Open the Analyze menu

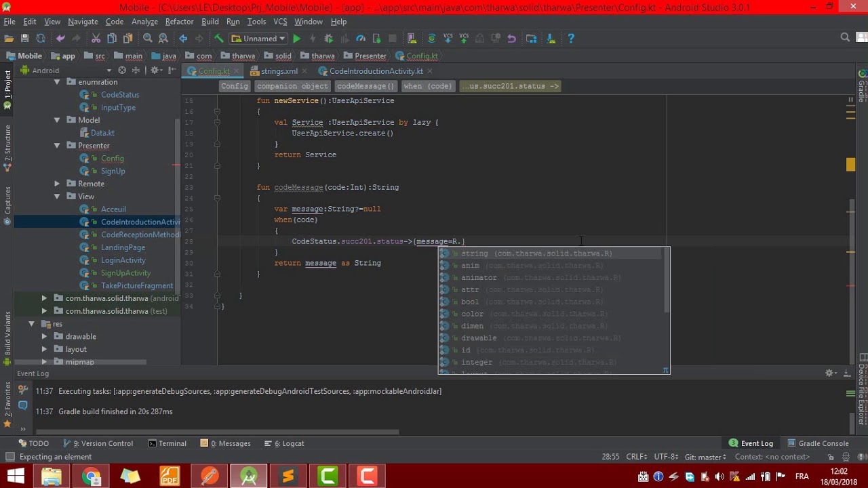tap(144, 22)
